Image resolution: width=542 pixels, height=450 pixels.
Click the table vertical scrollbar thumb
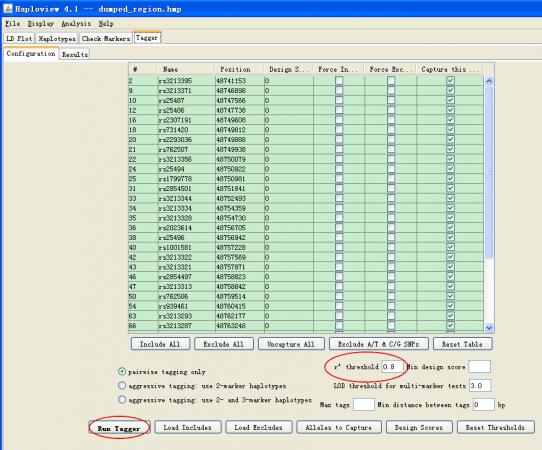tap(489, 171)
